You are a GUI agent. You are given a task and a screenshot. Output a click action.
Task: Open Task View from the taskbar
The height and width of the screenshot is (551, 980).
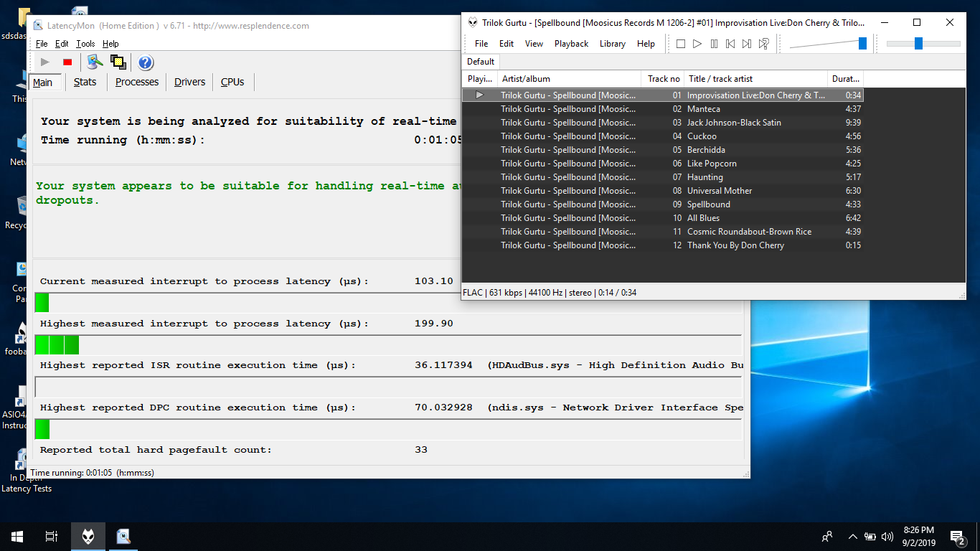tap(52, 536)
